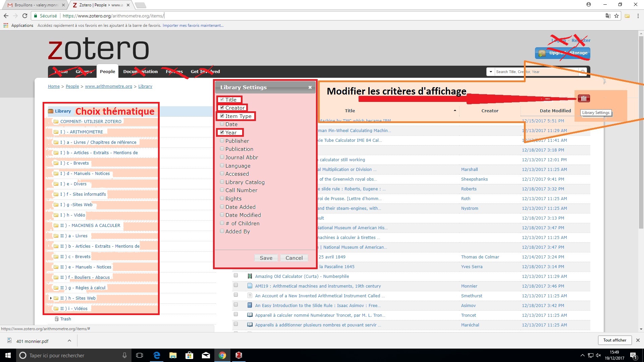Open search options dropdown arrow
Image resolution: width=644 pixels, height=362 pixels.
[x=491, y=72]
